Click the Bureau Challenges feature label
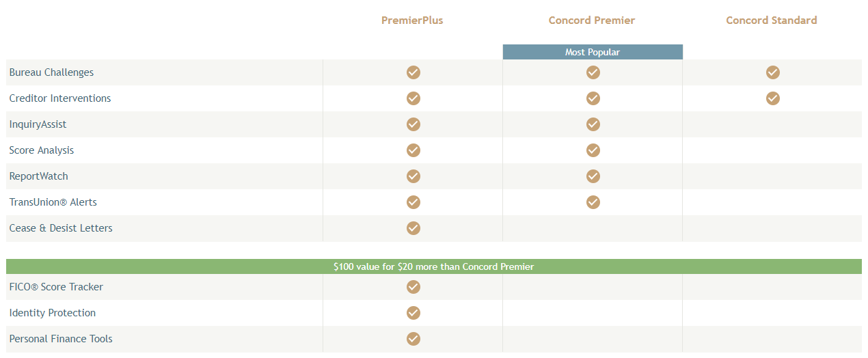 point(51,72)
